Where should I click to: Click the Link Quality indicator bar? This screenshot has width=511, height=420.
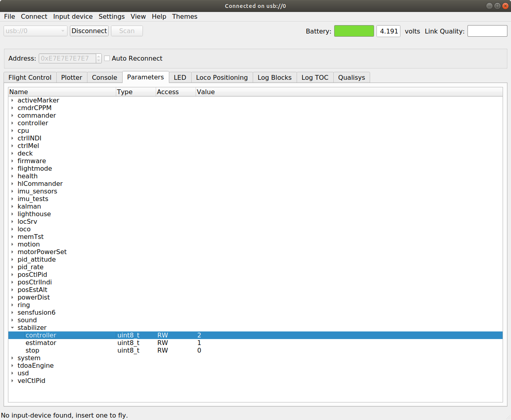pyautogui.click(x=487, y=31)
